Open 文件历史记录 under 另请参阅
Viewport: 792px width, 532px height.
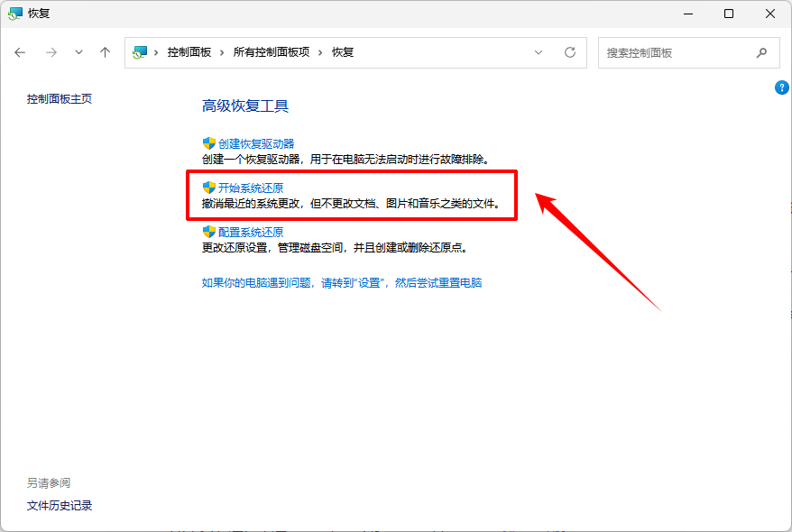point(60,506)
